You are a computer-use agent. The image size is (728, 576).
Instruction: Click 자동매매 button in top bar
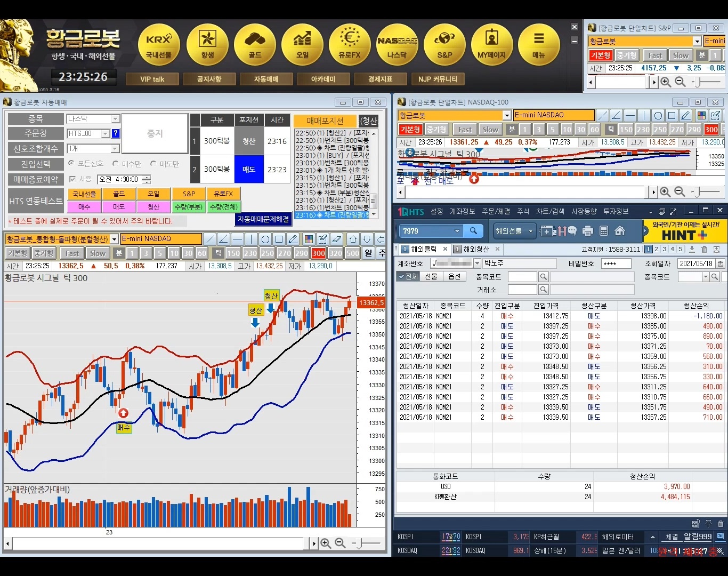[266, 79]
